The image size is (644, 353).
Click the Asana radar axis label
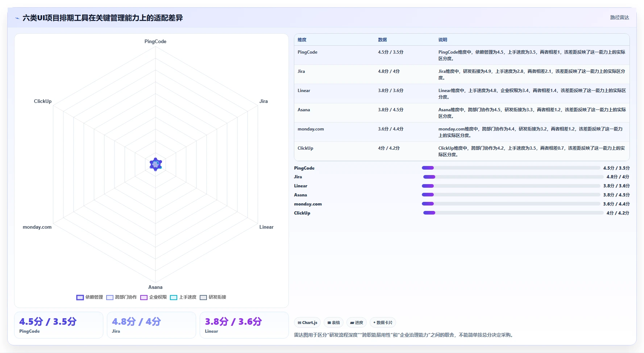pos(155,287)
